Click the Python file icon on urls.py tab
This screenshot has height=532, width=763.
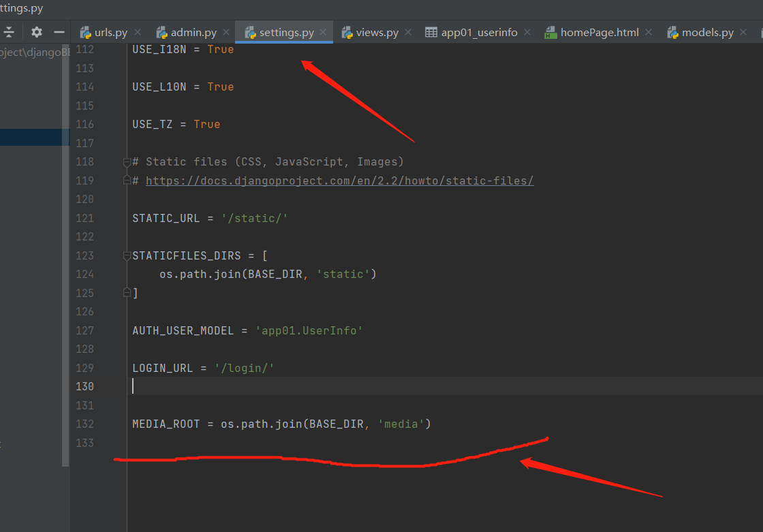click(86, 33)
